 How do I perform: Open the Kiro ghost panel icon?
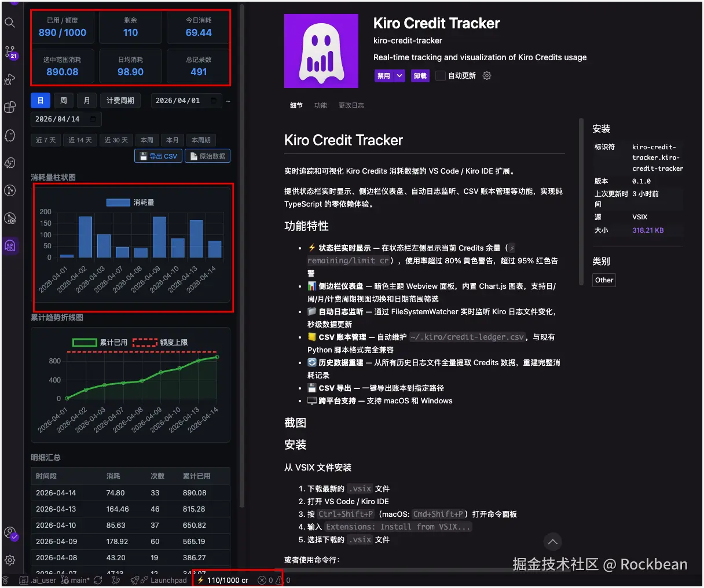coord(10,135)
